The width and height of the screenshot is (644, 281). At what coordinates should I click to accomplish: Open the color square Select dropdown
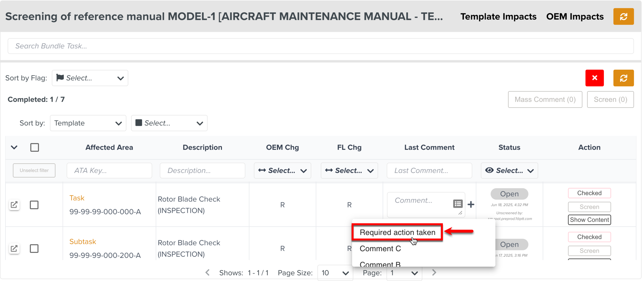pyautogui.click(x=169, y=123)
